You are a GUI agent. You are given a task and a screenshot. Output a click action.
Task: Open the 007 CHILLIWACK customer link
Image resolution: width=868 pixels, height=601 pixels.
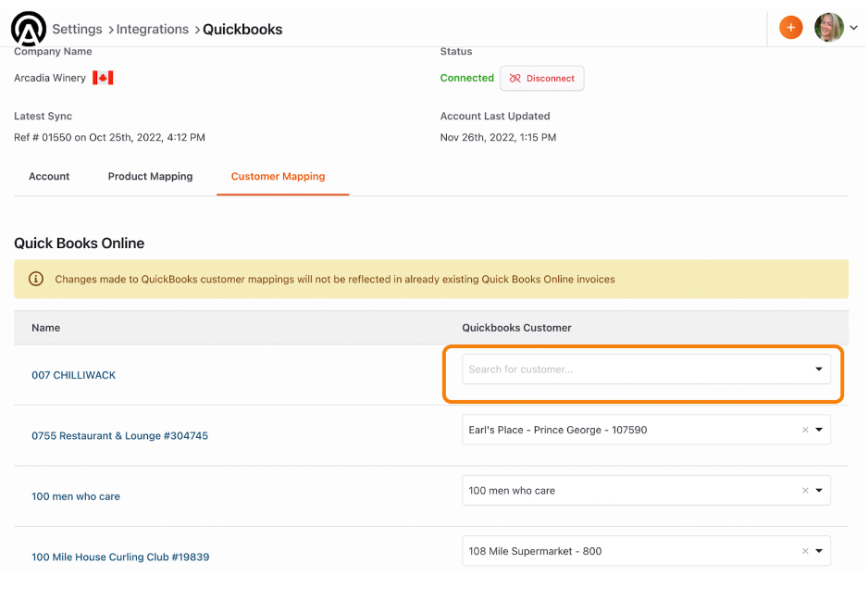(x=74, y=375)
